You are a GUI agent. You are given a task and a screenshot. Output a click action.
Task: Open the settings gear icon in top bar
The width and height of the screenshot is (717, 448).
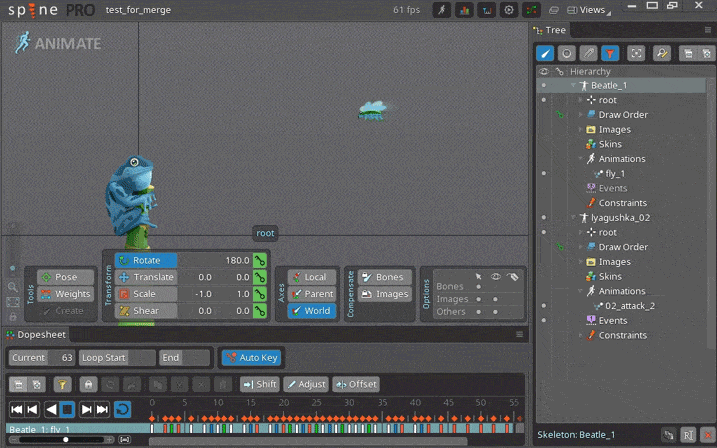[509, 10]
